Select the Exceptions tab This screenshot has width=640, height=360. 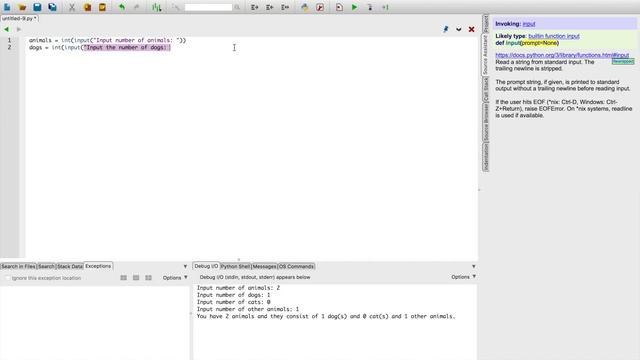click(x=98, y=266)
